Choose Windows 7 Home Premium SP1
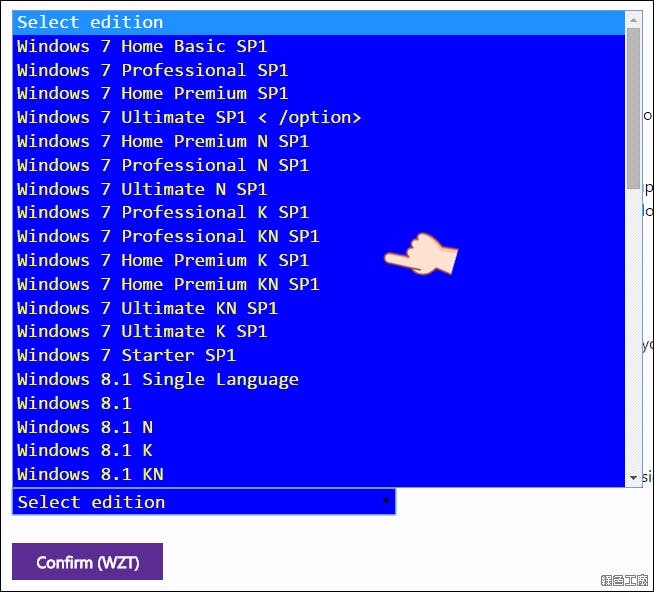The height and width of the screenshot is (592, 654). point(319,93)
